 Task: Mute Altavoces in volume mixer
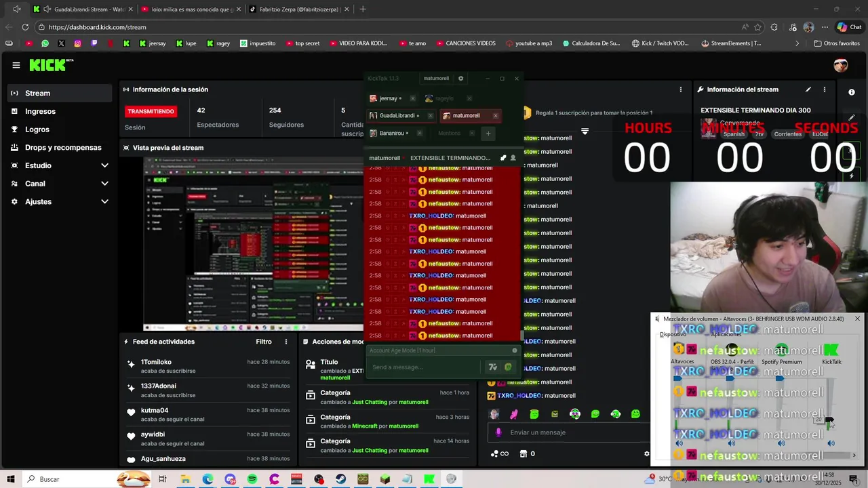(x=679, y=443)
